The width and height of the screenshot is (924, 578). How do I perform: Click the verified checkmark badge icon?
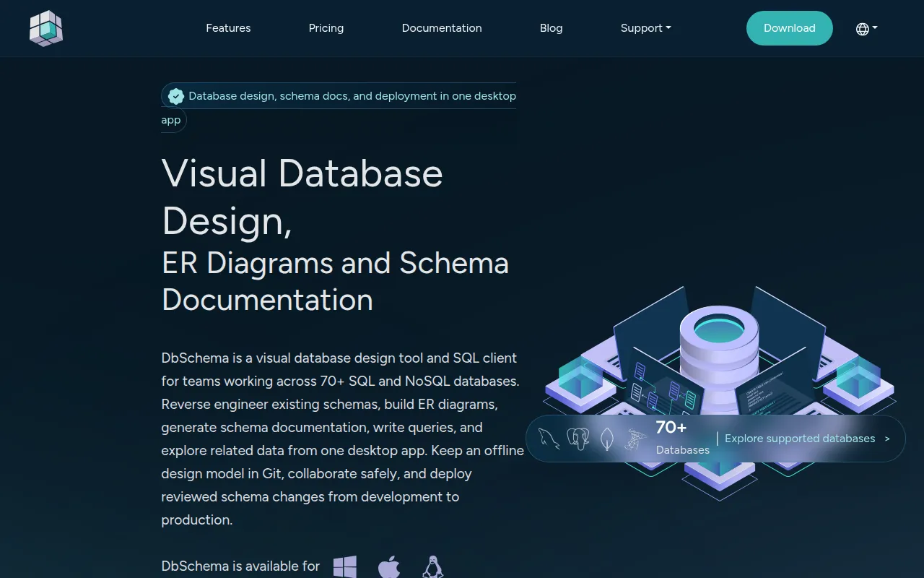click(176, 96)
